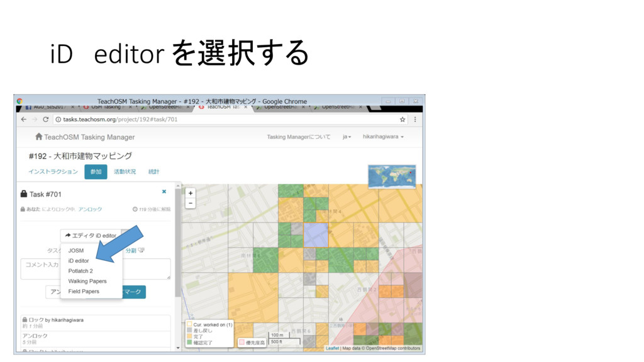Click the task panel vertical scrollbar

click(x=178, y=242)
